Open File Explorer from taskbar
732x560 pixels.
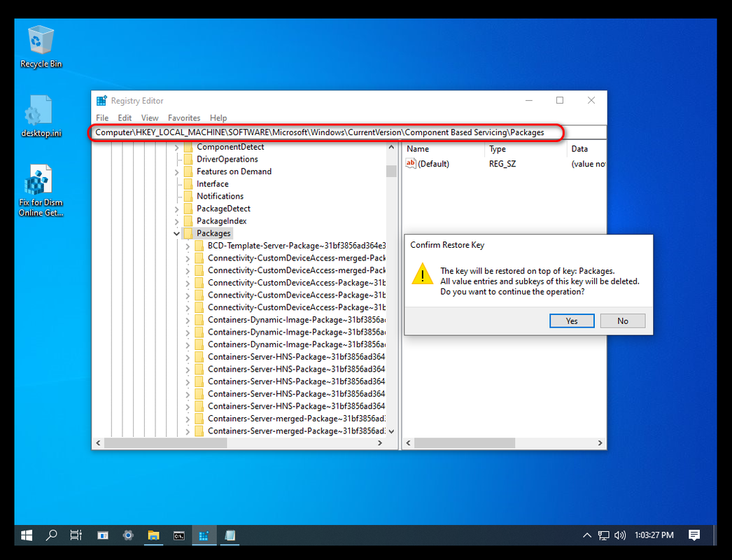[x=153, y=535]
